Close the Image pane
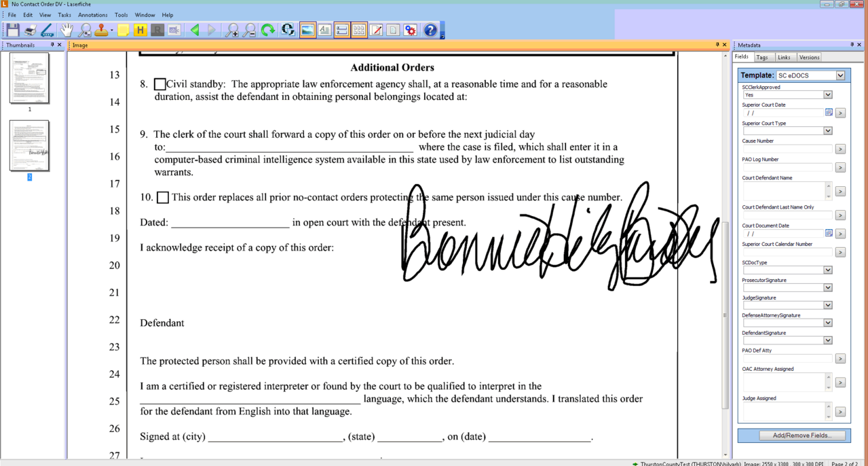Image resolution: width=868 pixels, height=466 pixels. (725, 45)
